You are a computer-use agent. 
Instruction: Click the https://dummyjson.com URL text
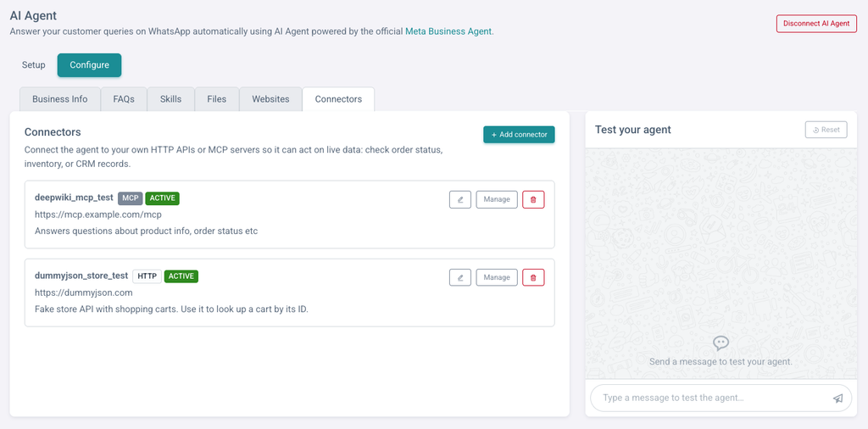coord(84,292)
